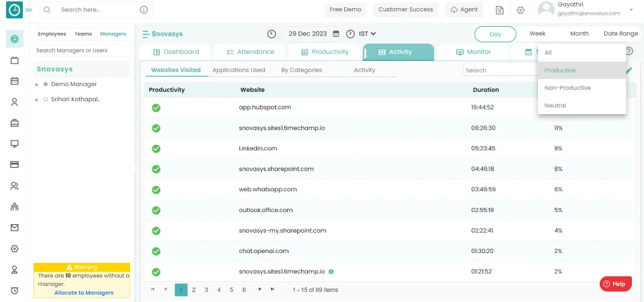
Task: Select All in productivity filter
Action: pos(582,52)
